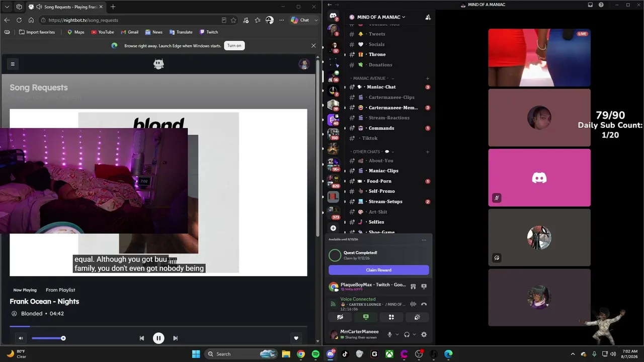644x362 pixels.
Task: Open the Windows Start menu
Action: (x=196, y=354)
